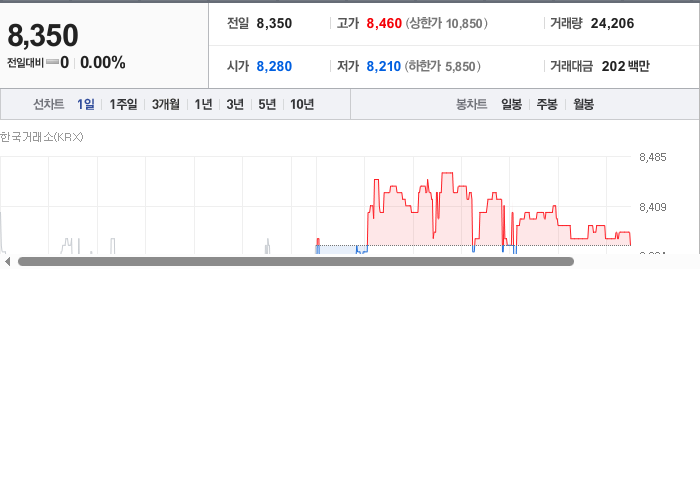Click the scroll-left arrow of horizontal scrollbar
Image resolution: width=700 pixels, height=490 pixels.
pos(7,262)
